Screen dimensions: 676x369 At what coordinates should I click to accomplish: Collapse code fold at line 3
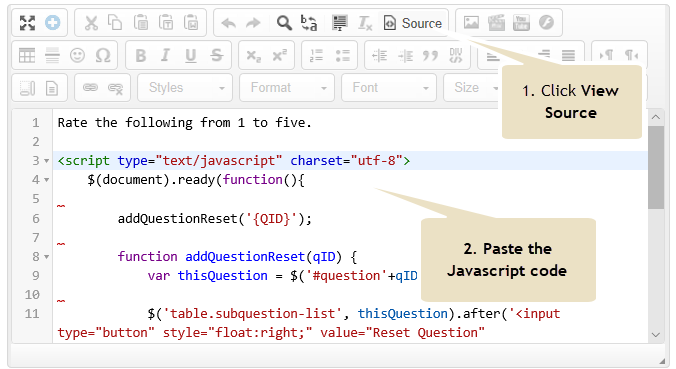47,161
